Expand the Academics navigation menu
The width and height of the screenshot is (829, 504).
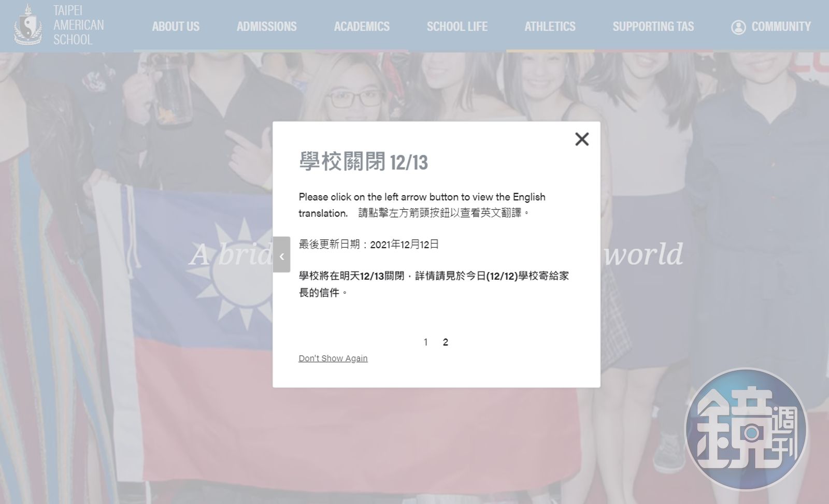pos(362,26)
